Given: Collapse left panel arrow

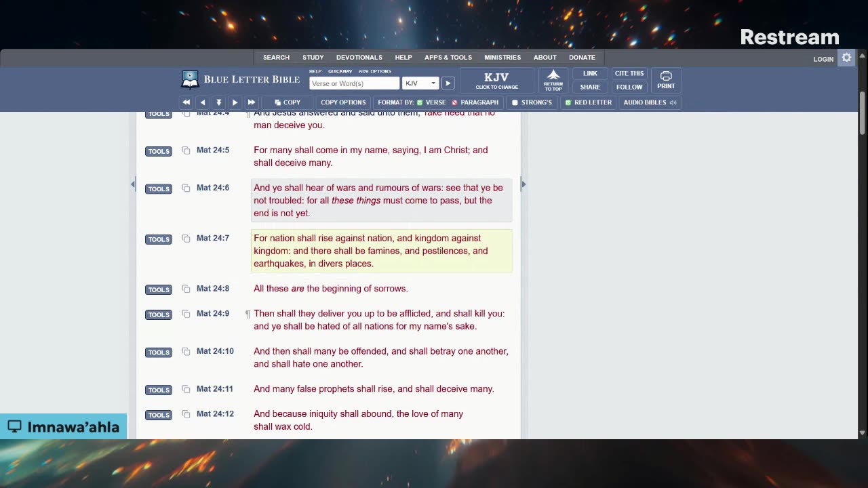Looking at the screenshot, I should click(133, 184).
